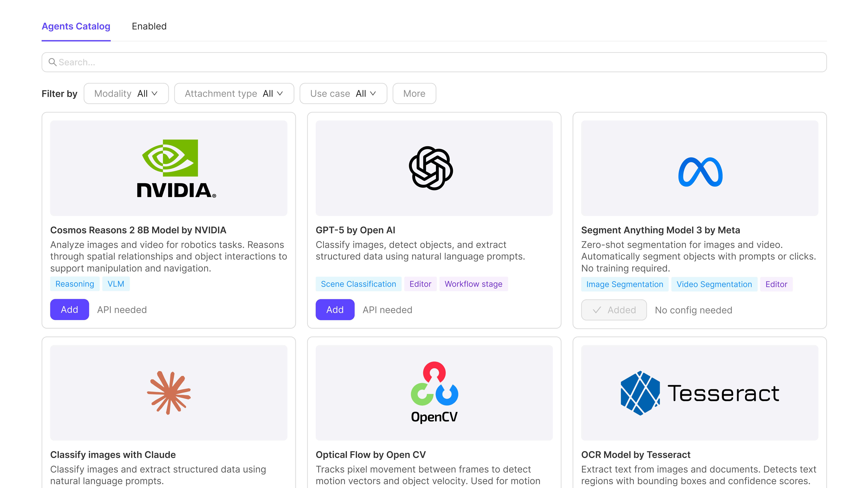Viewport: 868px width, 488px height.
Task: Click the Claude starburst logo
Action: point(169,393)
